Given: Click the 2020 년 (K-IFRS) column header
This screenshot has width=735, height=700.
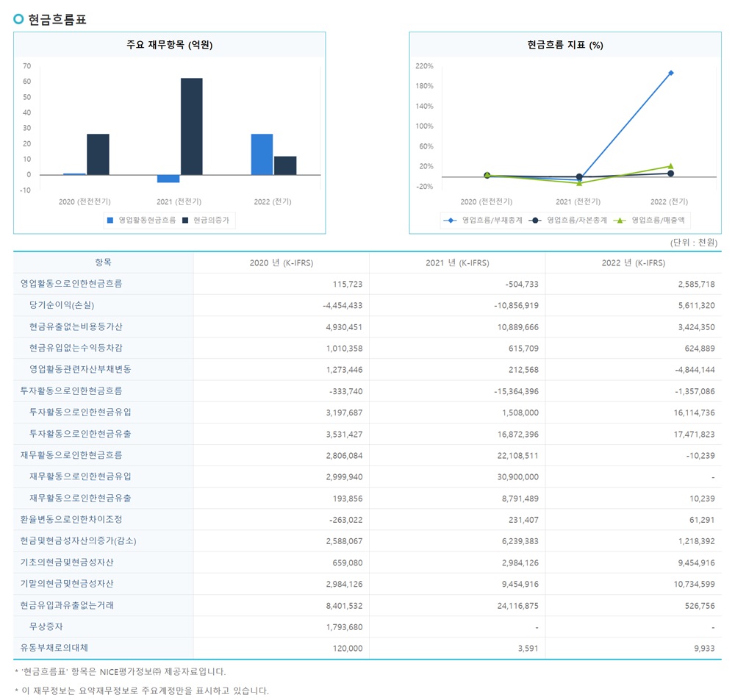Looking at the screenshot, I should coord(282,262).
